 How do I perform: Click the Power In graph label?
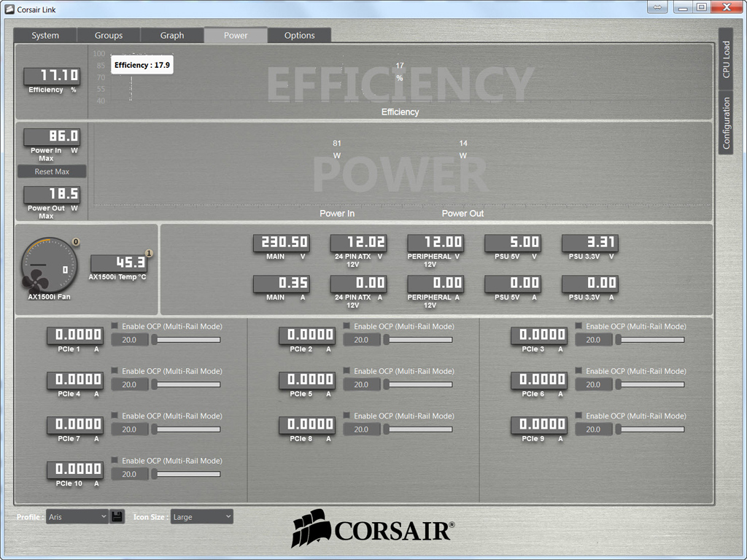tap(337, 214)
